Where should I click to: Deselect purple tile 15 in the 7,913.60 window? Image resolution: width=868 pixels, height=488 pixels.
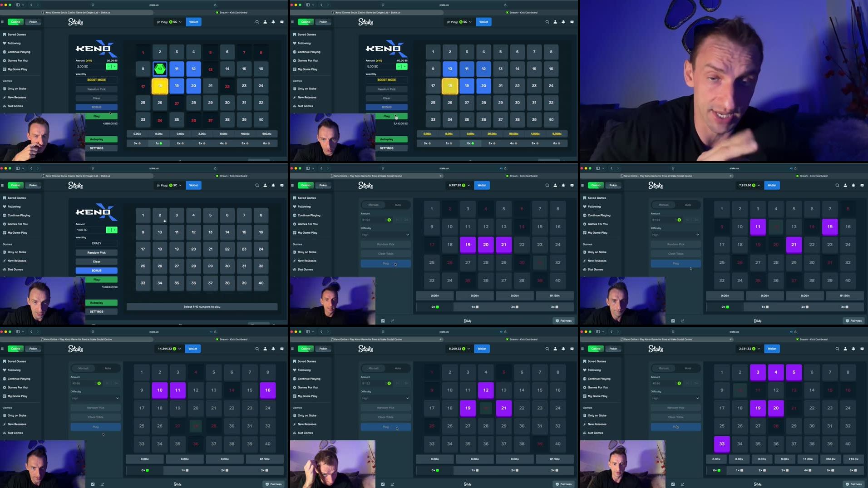click(830, 227)
